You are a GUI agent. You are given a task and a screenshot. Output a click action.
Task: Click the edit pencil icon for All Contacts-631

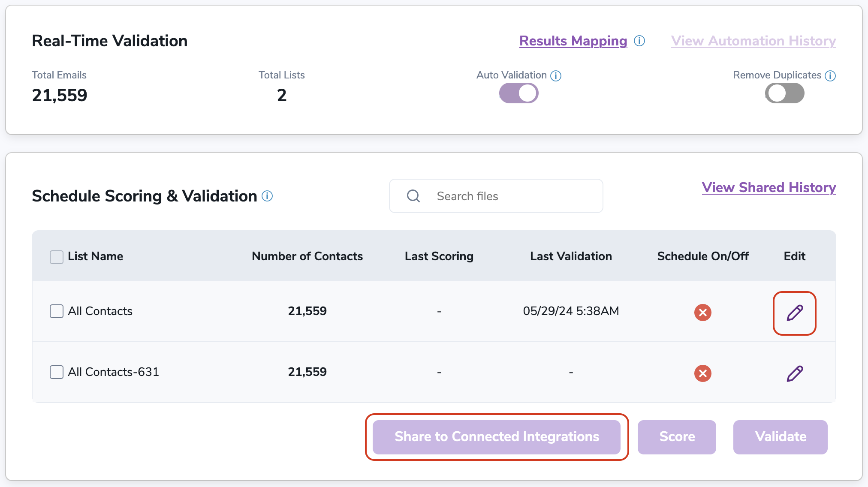[x=795, y=372]
